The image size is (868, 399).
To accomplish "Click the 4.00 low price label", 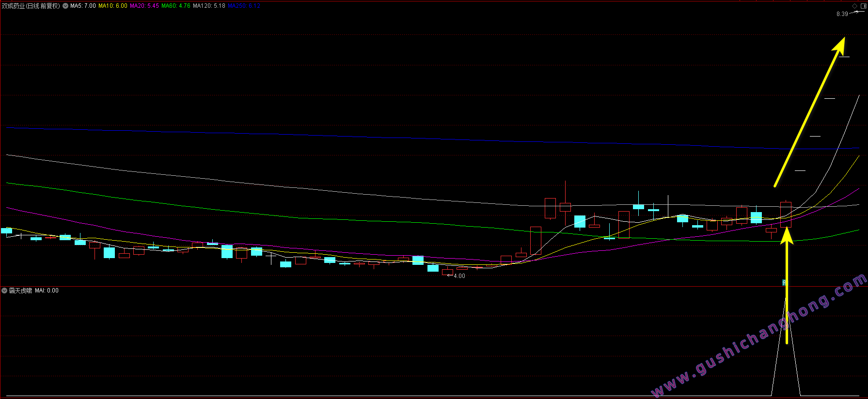I will pos(459,276).
